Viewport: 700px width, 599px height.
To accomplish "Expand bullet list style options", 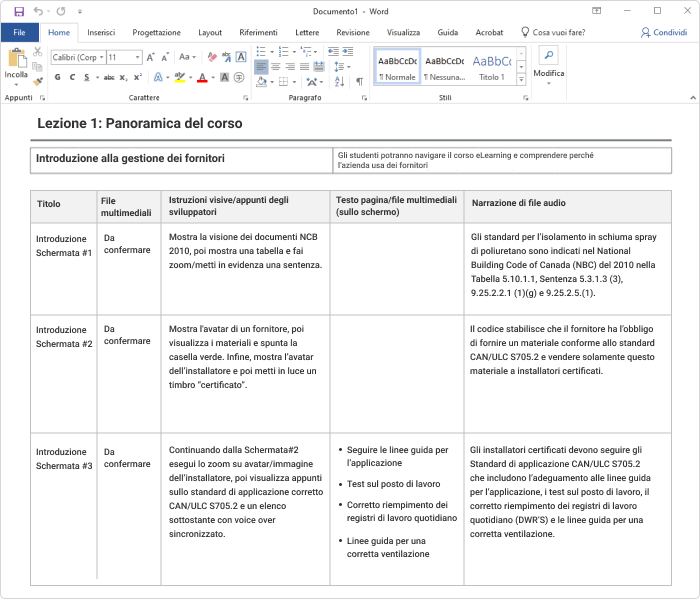I will click(272, 52).
